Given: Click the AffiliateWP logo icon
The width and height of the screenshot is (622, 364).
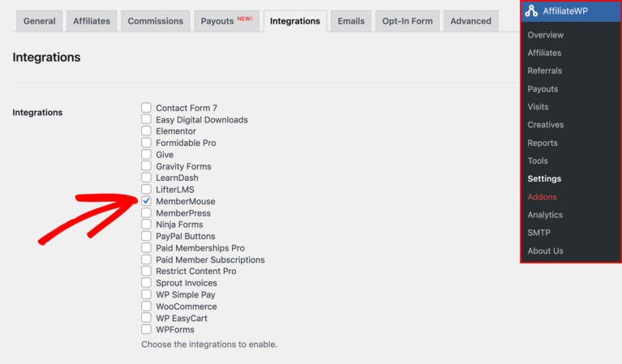Looking at the screenshot, I should (532, 11).
